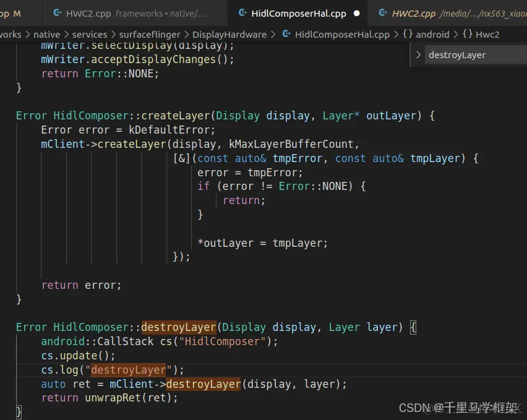Viewport: 527px width, 420px height.
Task: Open HidlComposerHal.cpp breadcrumb file entry
Action: (x=342, y=34)
